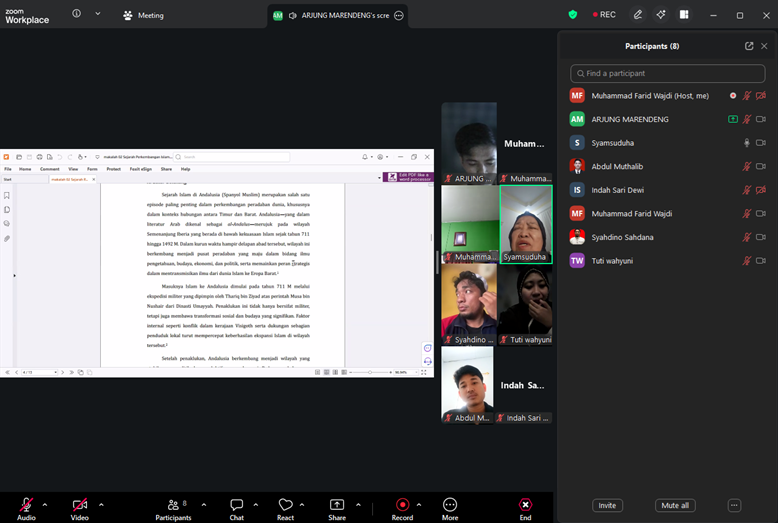The height and width of the screenshot is (523, 778).
Task: Change the view layout icon
Action: click(x=684, y=14)
